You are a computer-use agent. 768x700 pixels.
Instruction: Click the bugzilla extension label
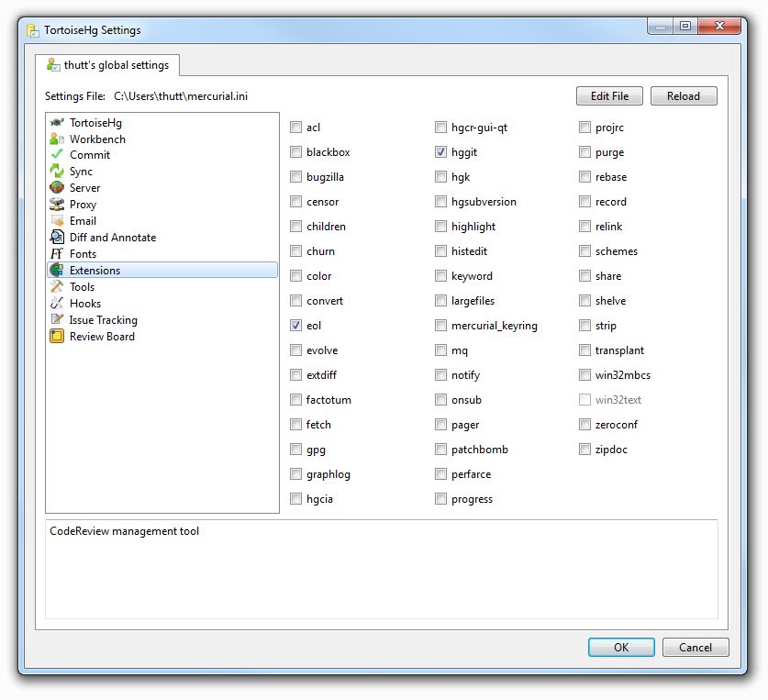[325, 177]
